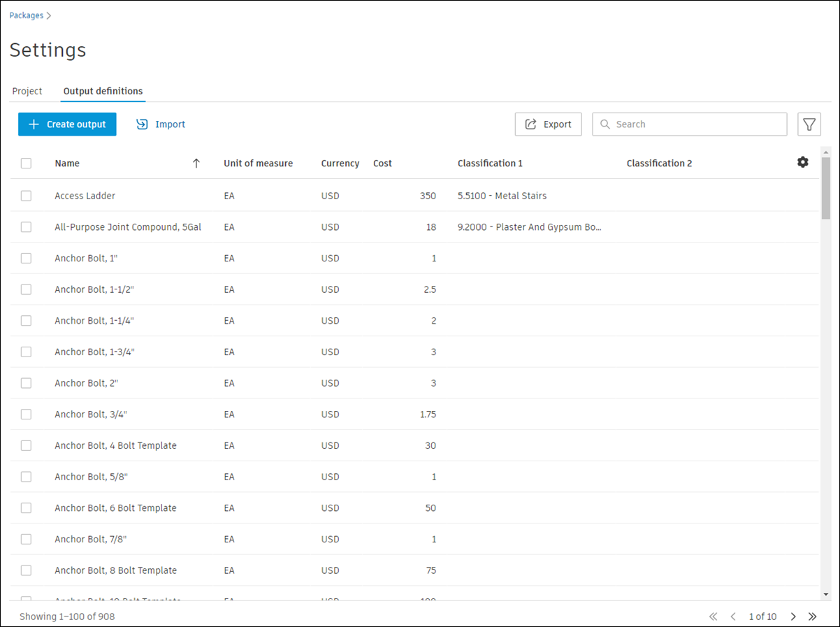This screenshot has height=627, width=840.
Task: Toggle the Name column sort arrow
Action: (196, 164)
